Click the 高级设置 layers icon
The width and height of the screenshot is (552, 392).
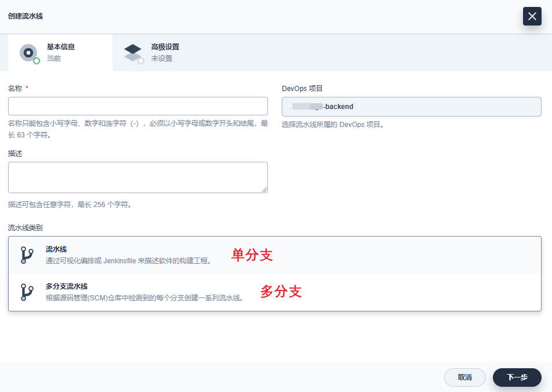tap(133, 53)
